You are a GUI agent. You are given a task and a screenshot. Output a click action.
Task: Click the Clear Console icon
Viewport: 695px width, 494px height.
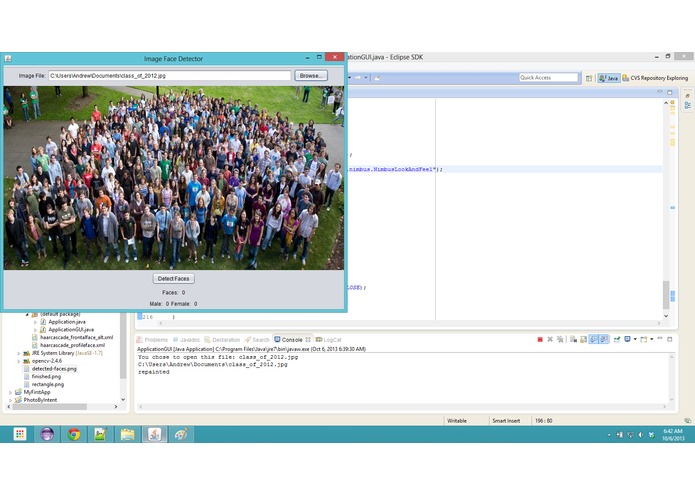click(574, 339)
